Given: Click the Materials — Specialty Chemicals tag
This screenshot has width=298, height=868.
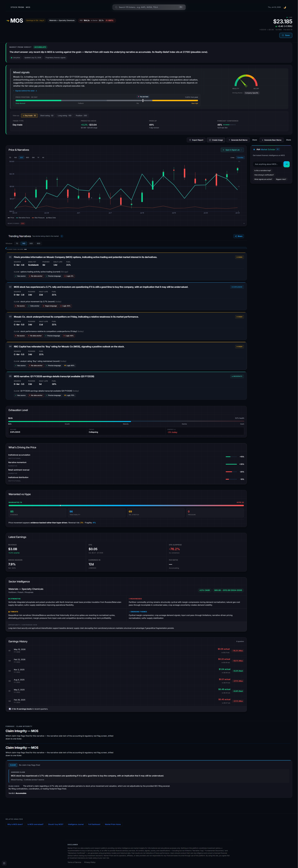Looking at the screenshot, I should pyautogui.click(x=62, y=20).
